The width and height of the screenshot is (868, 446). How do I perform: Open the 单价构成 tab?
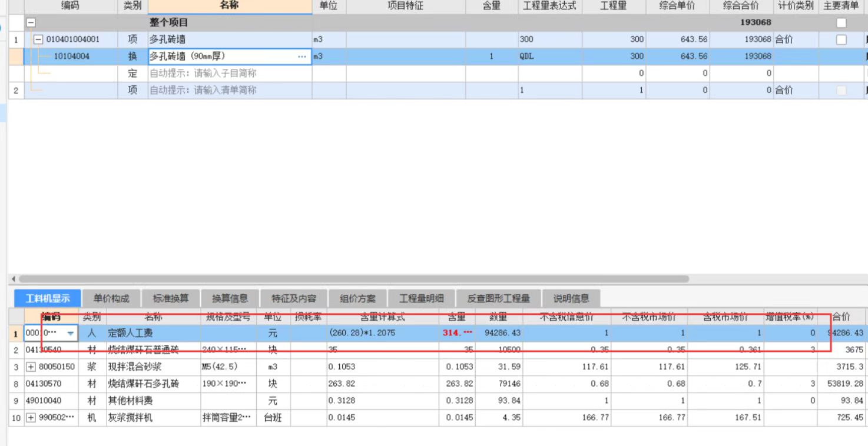tap(111, 298)
